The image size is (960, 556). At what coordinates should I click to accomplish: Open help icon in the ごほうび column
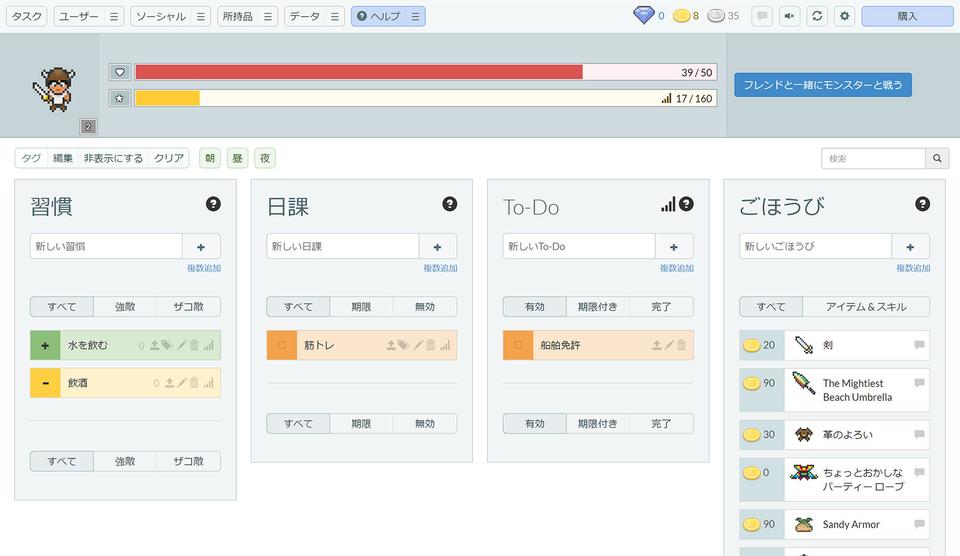click(x=923, y=204)
